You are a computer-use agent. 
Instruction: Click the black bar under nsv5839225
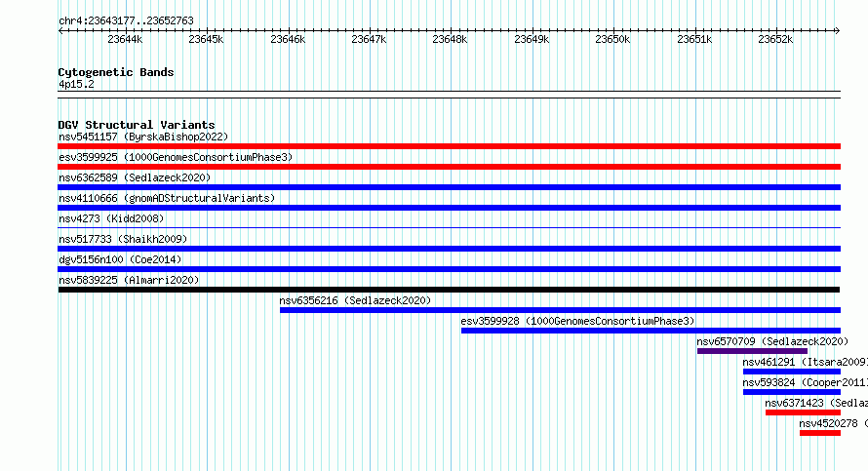click(449, 290)
